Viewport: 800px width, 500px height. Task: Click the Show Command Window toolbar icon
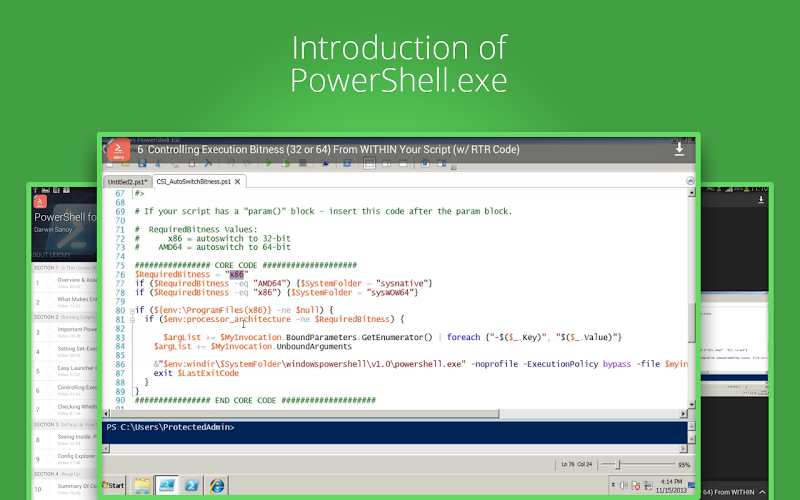point(425,163)
